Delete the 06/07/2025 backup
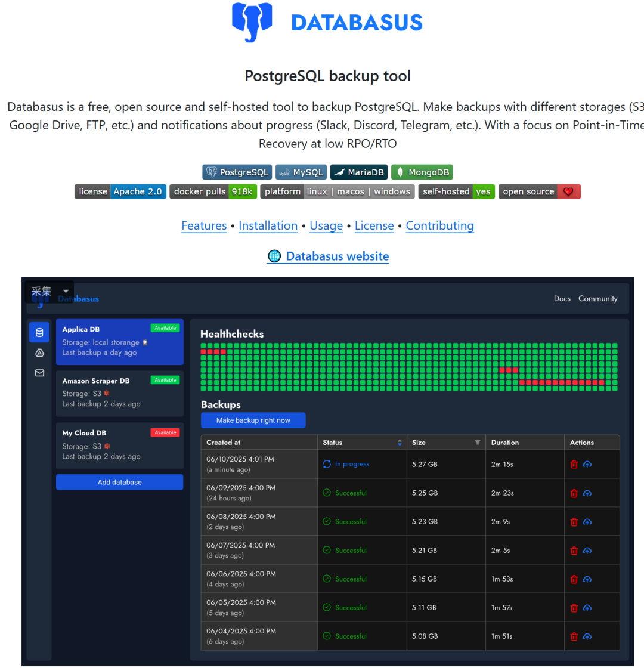 [574, 551]
